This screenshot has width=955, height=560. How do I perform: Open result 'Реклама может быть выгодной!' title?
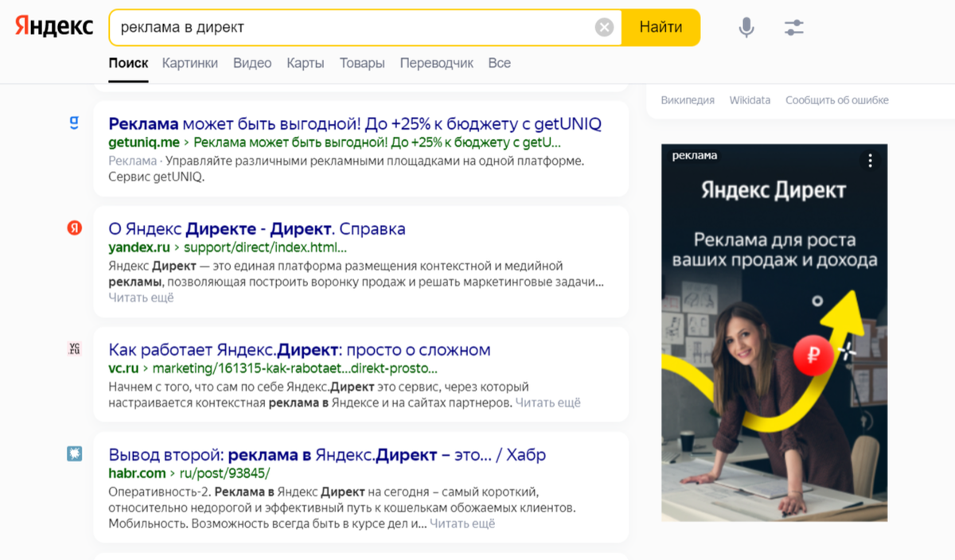(355, 124)
